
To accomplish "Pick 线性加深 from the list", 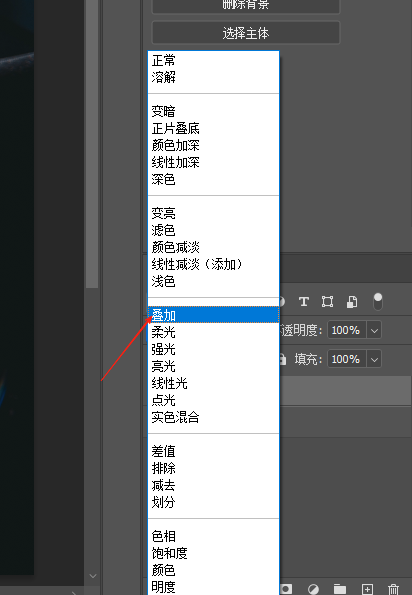I will click(x=214, y=162).
